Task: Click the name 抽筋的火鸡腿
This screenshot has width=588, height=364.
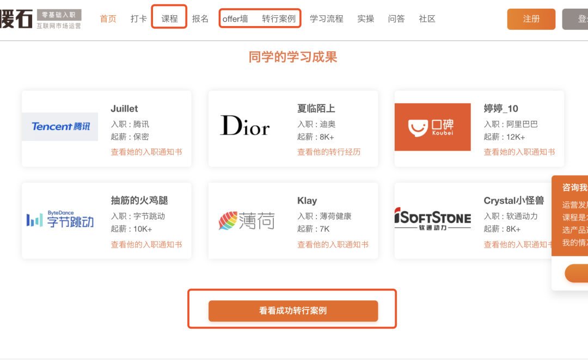Action: pyautogui.click(x=139, y=201)
